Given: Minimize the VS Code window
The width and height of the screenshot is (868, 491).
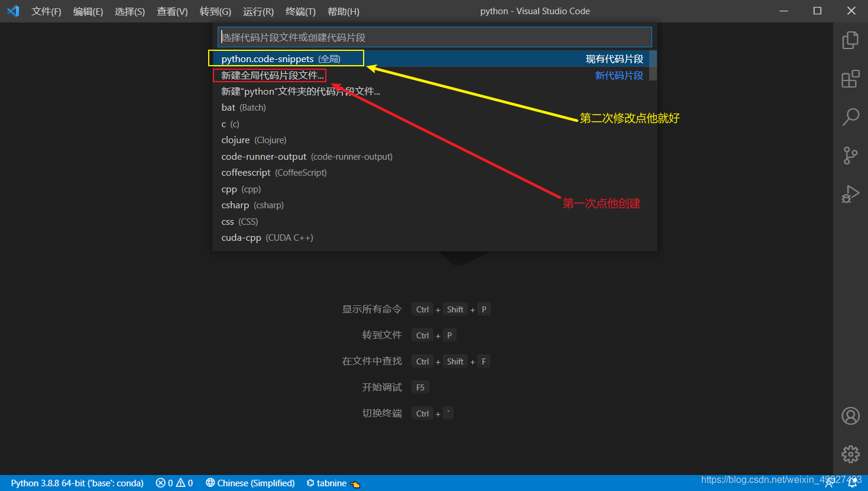Looking at the screenshot, I should click(784, 11).
